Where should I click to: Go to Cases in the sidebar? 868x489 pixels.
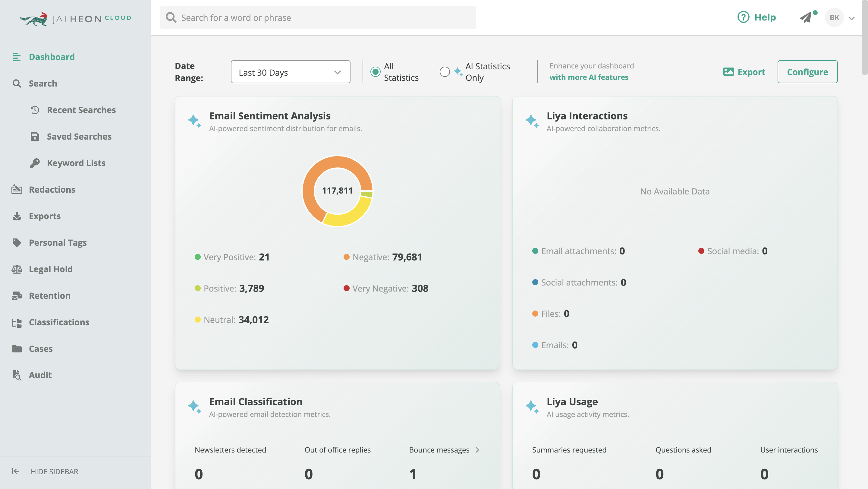click(x=40, y=349)
